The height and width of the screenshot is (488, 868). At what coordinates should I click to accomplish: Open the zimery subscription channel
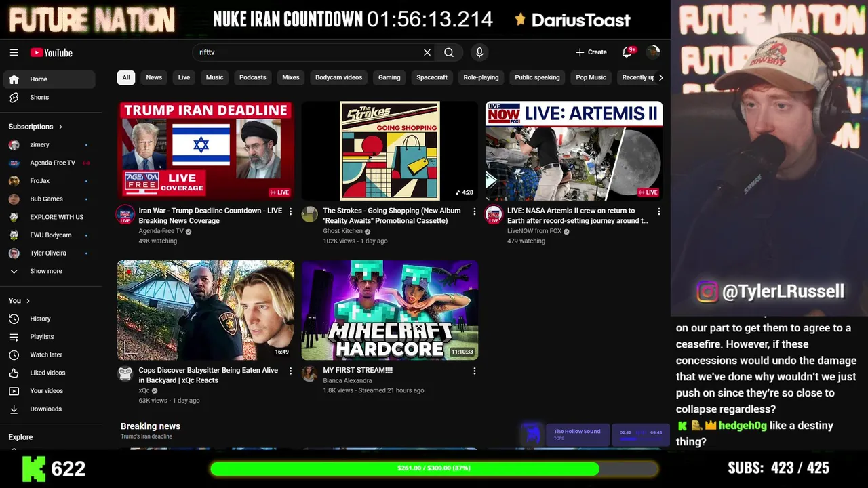(x=49, y=144)
